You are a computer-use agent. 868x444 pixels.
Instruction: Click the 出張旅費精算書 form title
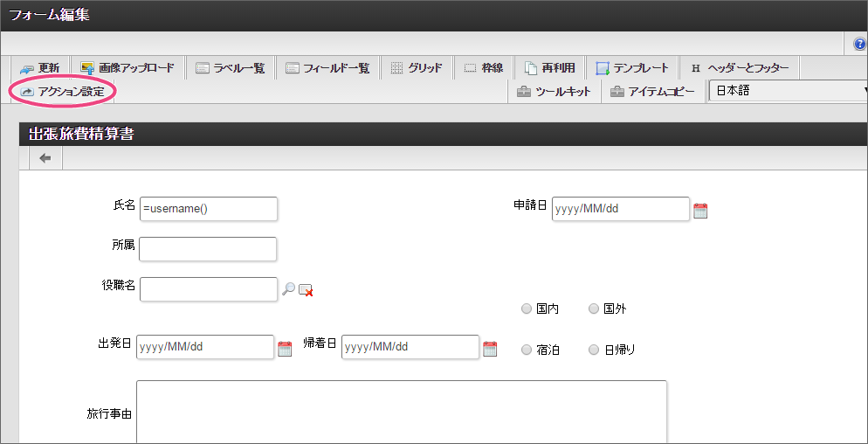81,134
